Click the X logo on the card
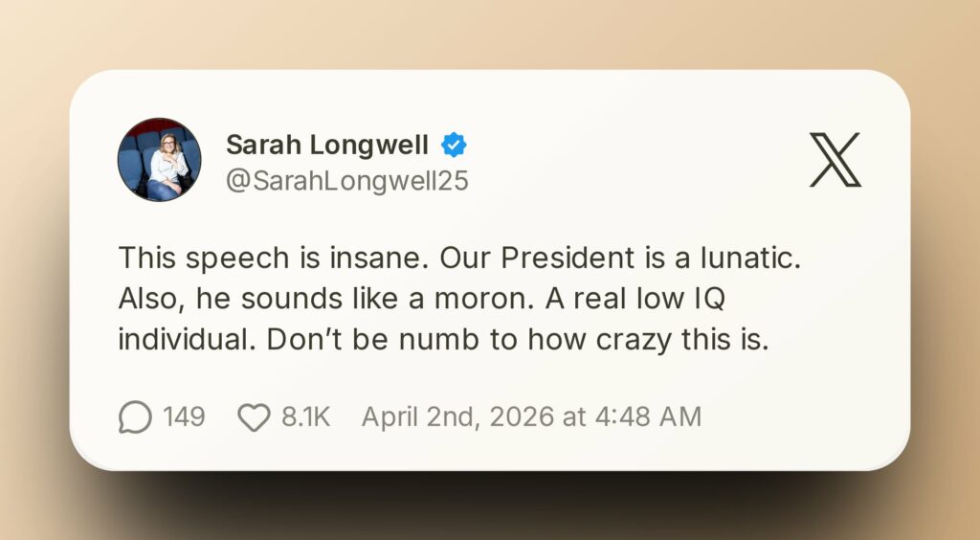Image resolution: width=980 pixels, height=540 pixels. [x=835, y=160]
